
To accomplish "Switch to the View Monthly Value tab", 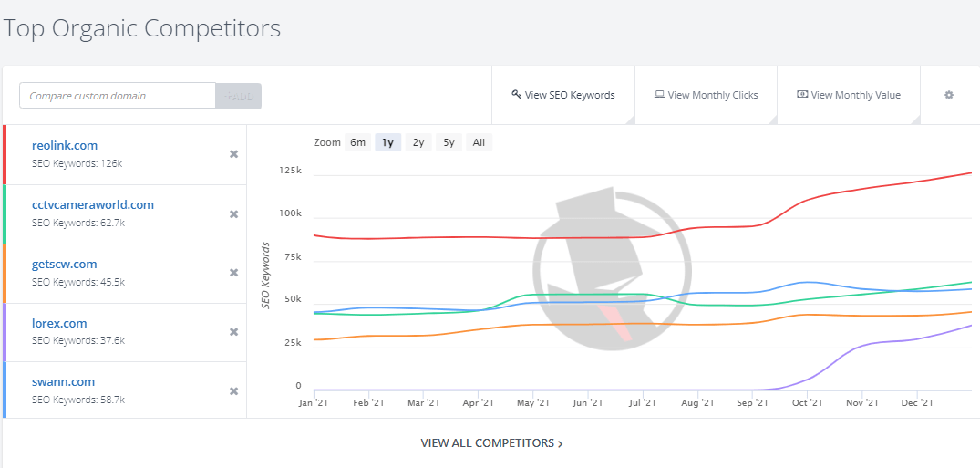I will 849,95.
